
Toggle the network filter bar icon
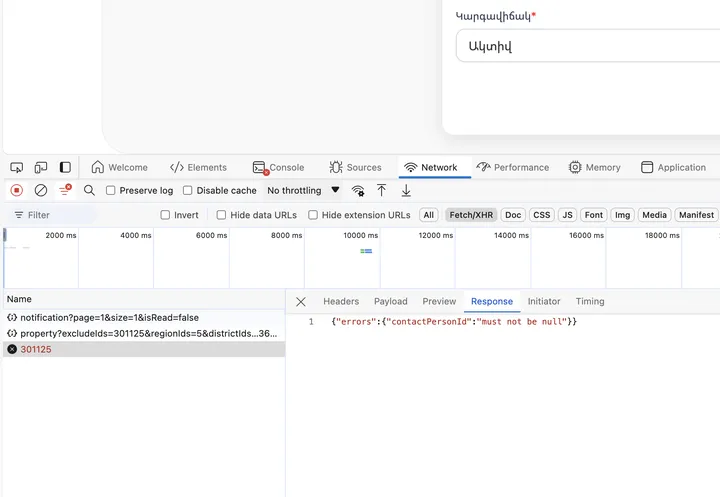coord(66,190)
